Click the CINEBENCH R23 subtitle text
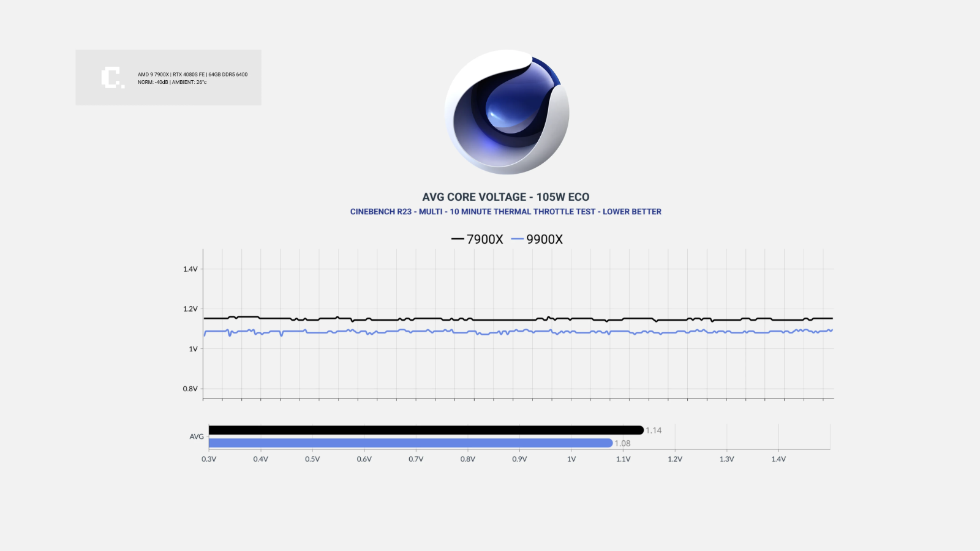This screenshot has width=980, height=551. (506, 212)
